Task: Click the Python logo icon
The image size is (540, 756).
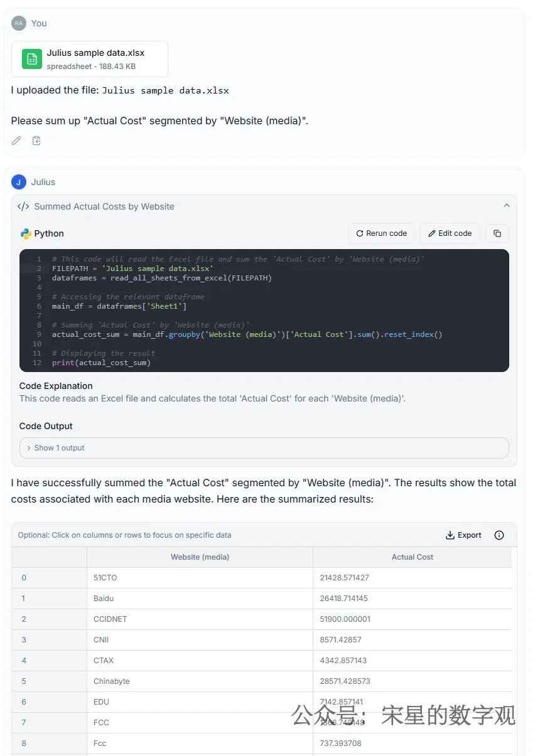Action: [26, 233]
